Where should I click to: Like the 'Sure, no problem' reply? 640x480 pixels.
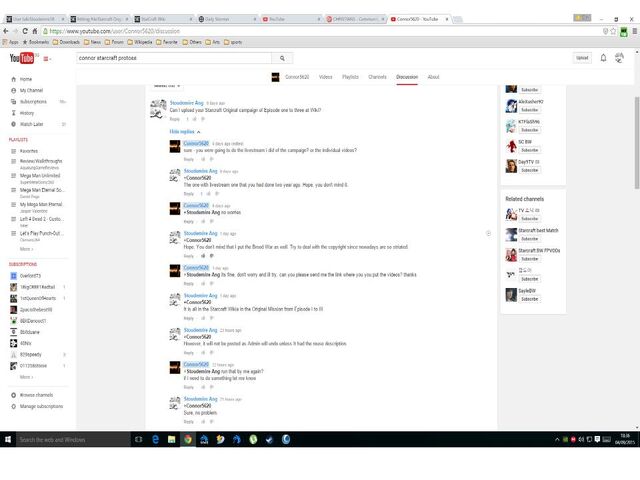tap(203, 422)
